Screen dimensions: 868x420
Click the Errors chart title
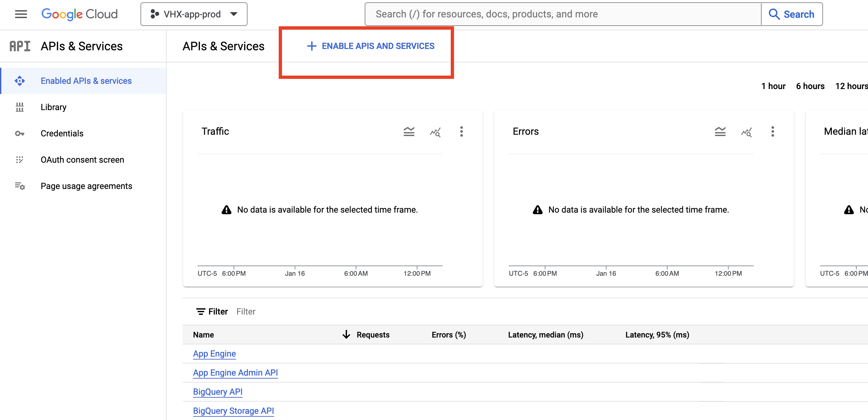pos(525,131)
